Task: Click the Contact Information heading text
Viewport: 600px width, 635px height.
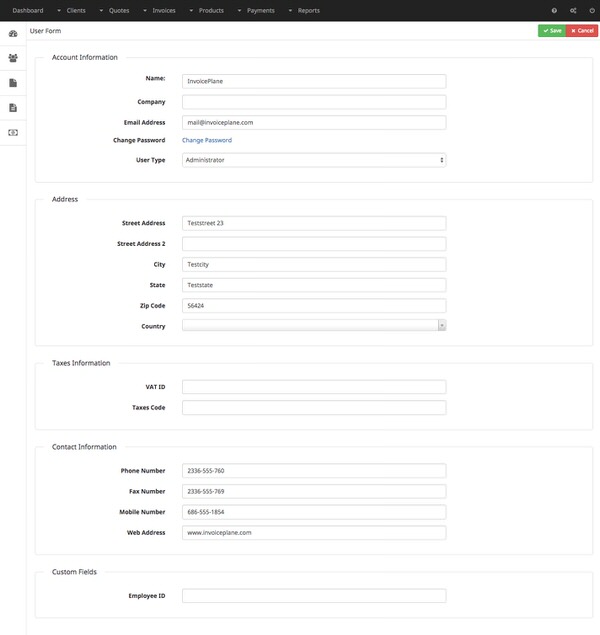Action: point(84,447)
